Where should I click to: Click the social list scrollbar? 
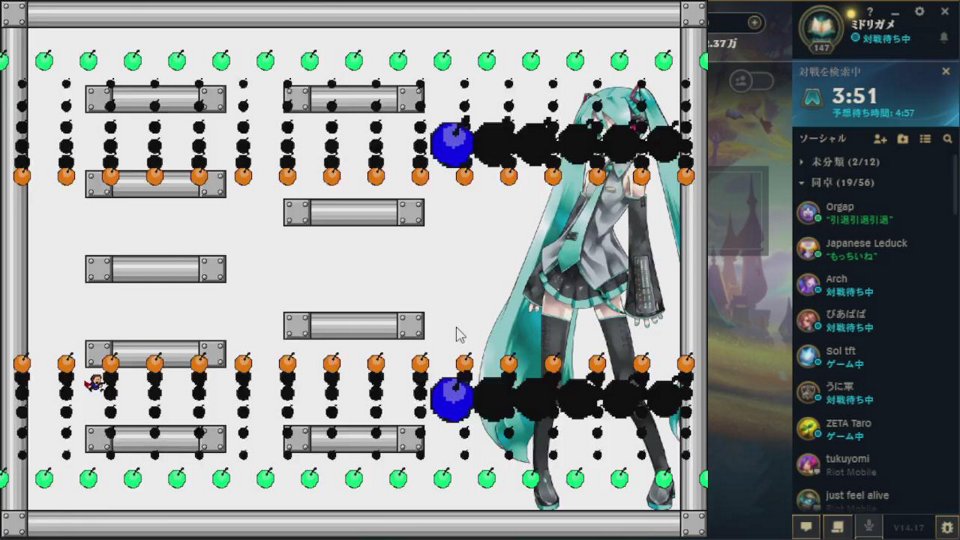pyautogui.click(x=955, y=184)
